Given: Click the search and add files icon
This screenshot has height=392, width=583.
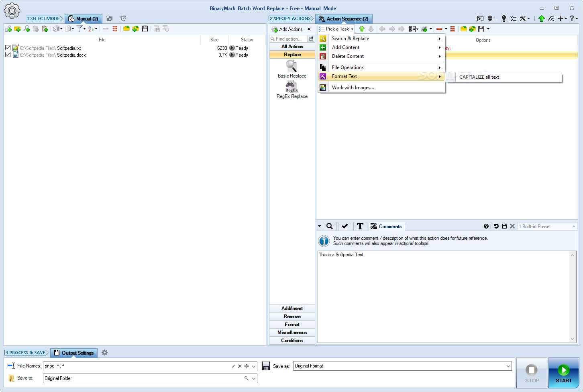Looking at the screenshot, I should click(26, 29).
